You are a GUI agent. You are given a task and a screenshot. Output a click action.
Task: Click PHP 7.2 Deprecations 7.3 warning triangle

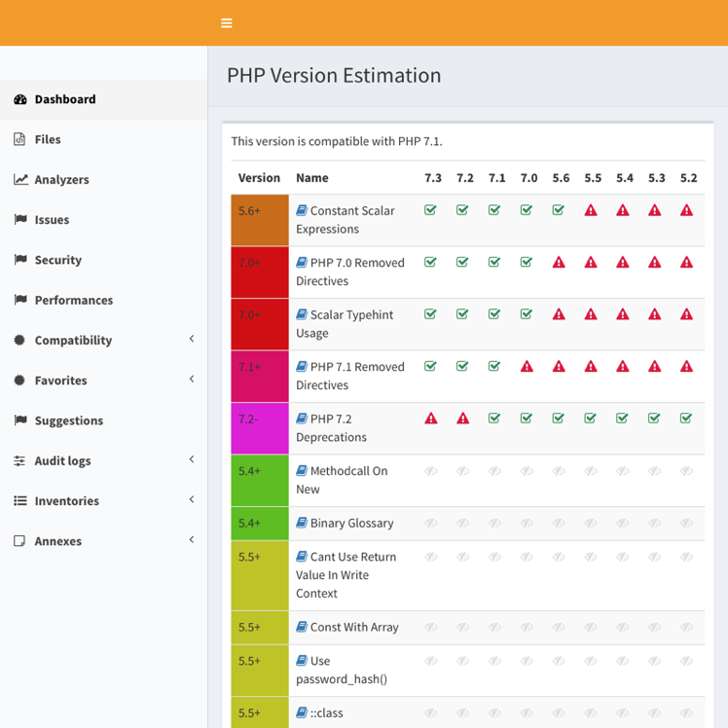coord(431,419)
